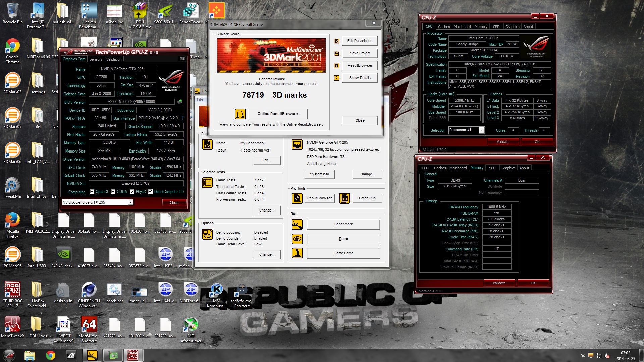
Task: Click the Close button in GPU-Z
Action: point(174,203)
